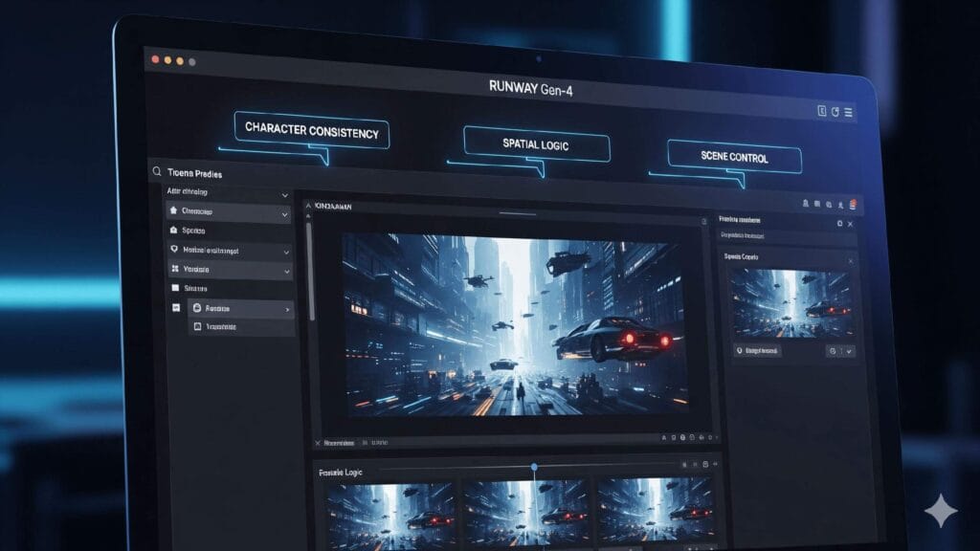Click the SPATIAL LOGIC callout
This screenshot has height=551, width=980.
tap(536, 144)
